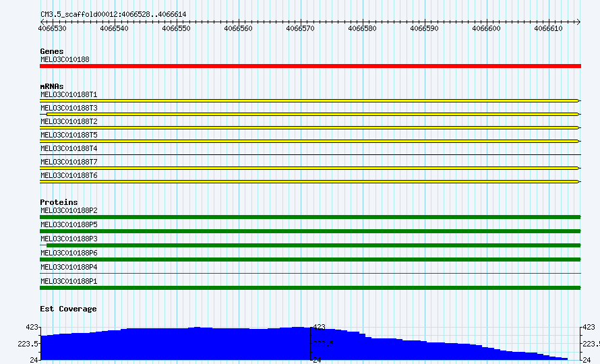The height and width of the screenshot is (364, 600).
Task: Select the MELO3C010188T7 transcript bar
Action: (x=310, y=168)
